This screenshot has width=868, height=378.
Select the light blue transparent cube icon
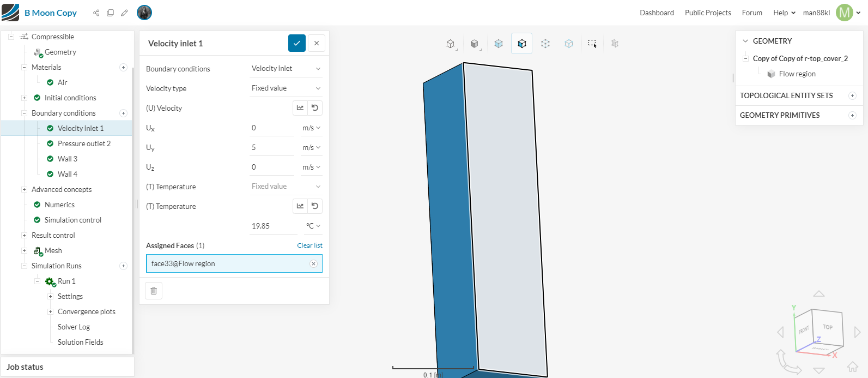point(569,44)
